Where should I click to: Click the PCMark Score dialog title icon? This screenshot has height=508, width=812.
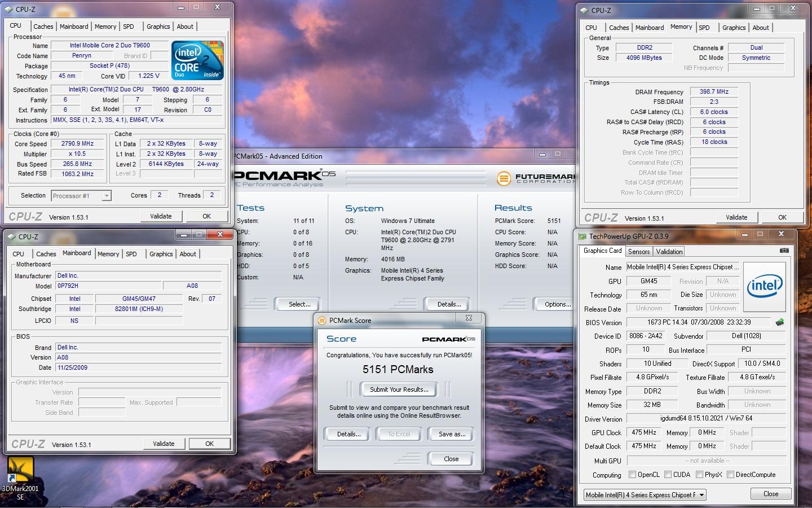click(x=322, y=321)
